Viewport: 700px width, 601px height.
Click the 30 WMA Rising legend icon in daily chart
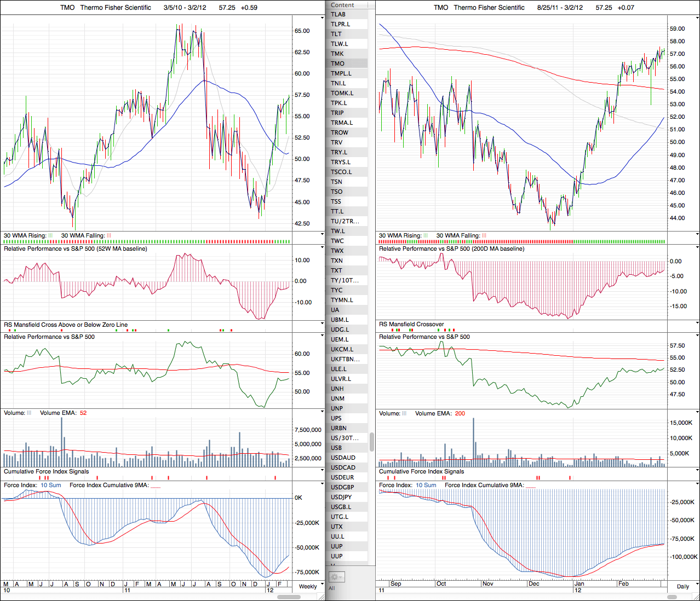coord(426,236)
